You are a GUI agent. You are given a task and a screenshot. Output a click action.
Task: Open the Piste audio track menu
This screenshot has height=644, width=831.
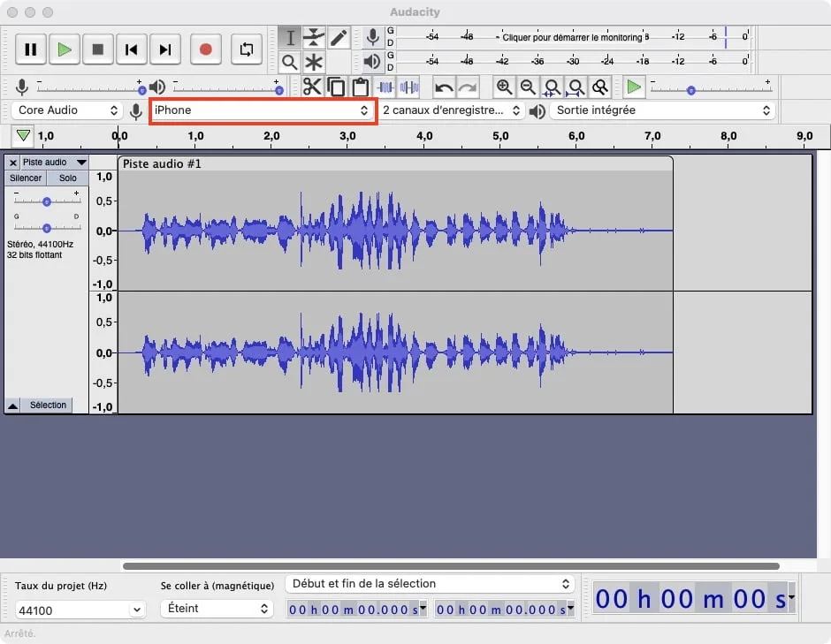click(55, 162)
